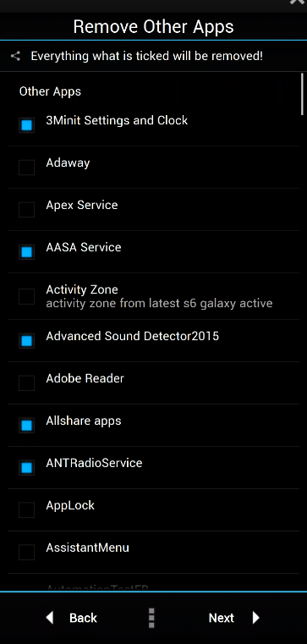Click the left arrow icon beside Back
The height and width of the screenshot is (644, 307).
tap(50, 617)
